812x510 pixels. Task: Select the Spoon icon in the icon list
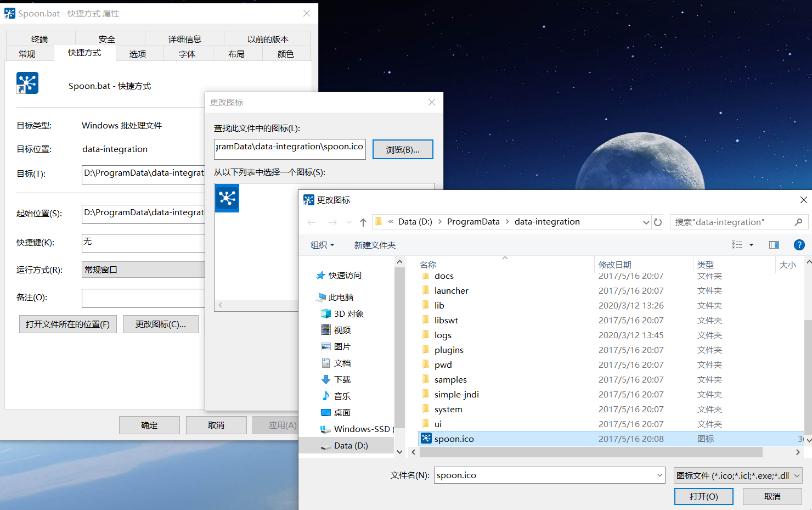(227, 198)
